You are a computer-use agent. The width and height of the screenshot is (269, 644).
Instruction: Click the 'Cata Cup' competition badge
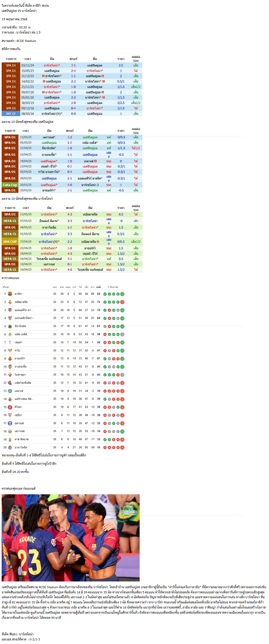point(10,185)
